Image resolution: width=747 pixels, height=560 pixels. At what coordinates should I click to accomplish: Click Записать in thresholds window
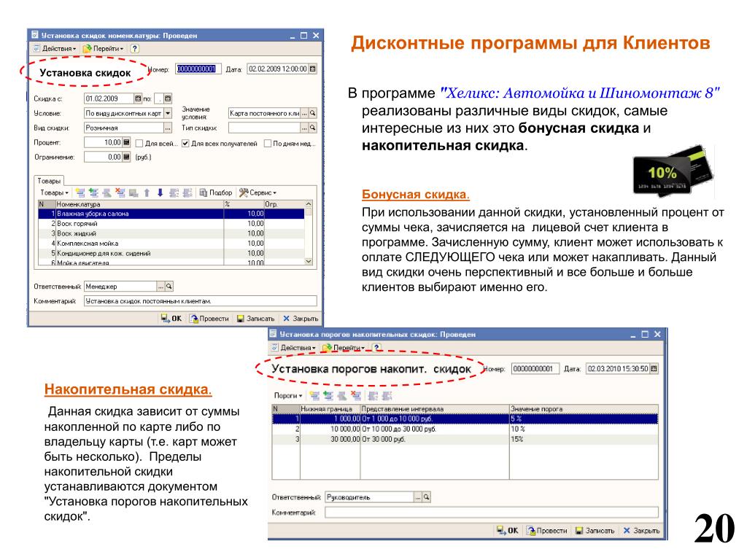[x=595, y=531]
